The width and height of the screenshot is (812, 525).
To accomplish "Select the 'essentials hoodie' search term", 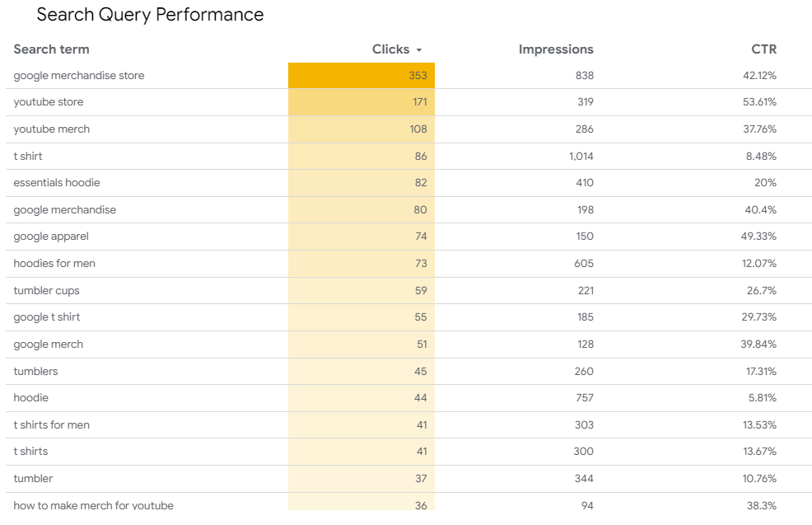I will pyautogui.click(x=57, y=183).
